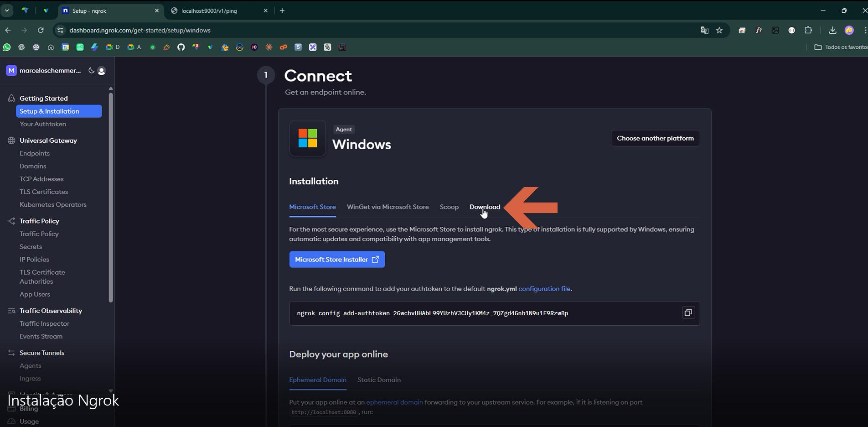Open the Google Meet bookmark labeled D
The height and width of the screenshot is (427, 868).
[x=113, y=47]
